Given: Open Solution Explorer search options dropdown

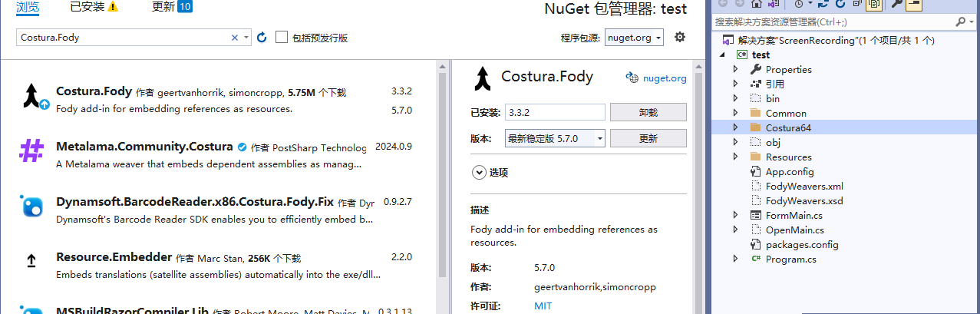Looking at the screenshot, I should tap(972, 22).
